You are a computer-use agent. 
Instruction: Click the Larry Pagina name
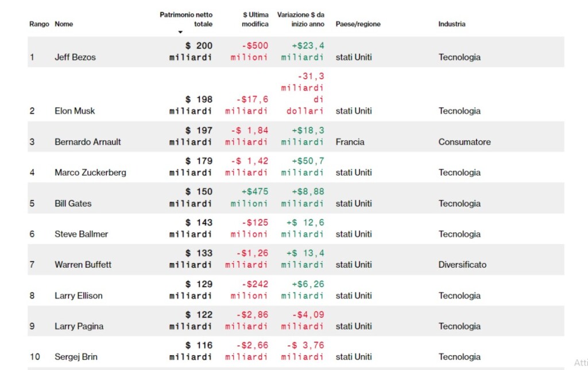point(79,326)
